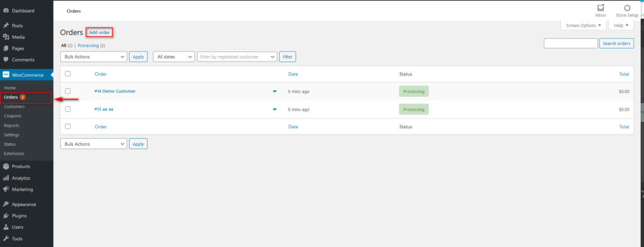Click the Tools wrench icon
The height and width of the screenshot is (247, 644).
pos(6,238)
